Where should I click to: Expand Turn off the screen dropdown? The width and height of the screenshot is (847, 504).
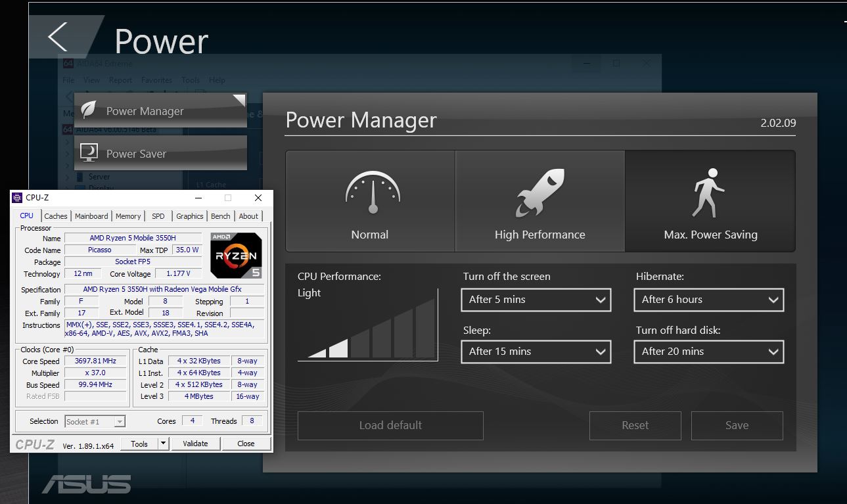(536, 300)
